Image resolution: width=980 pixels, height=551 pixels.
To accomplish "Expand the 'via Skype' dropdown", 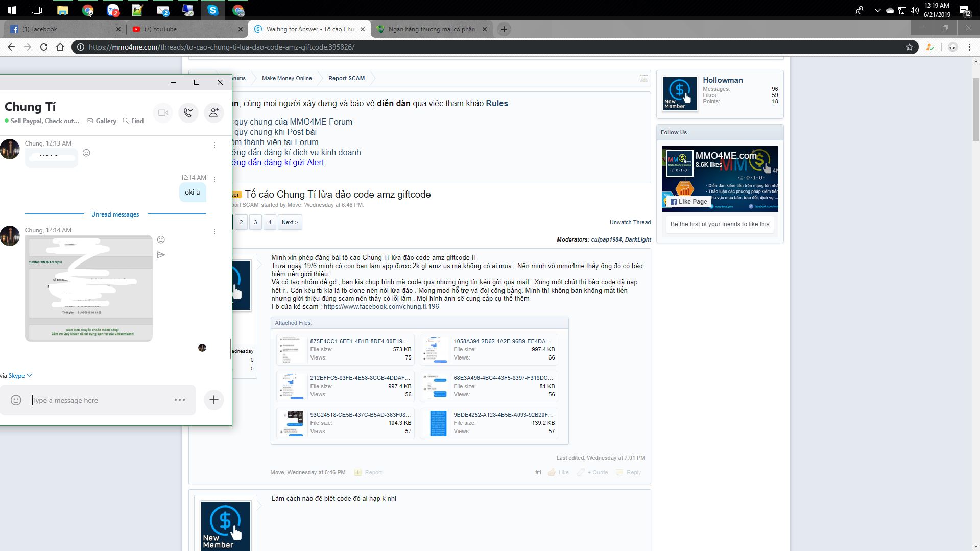I will 20,376.
